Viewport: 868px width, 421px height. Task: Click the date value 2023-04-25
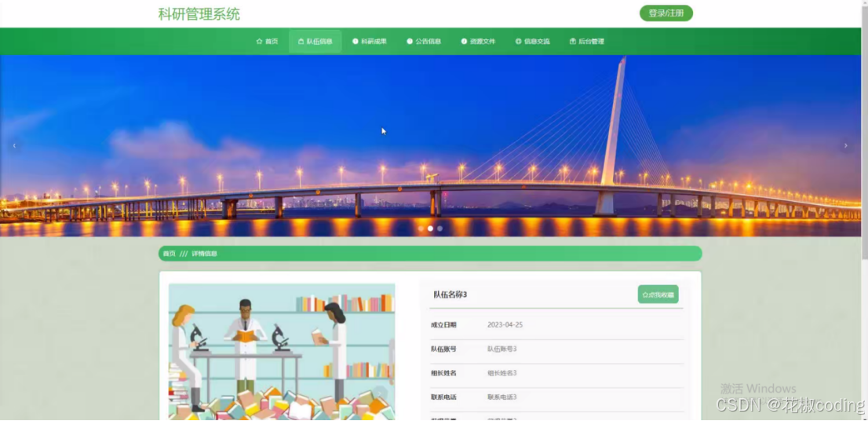pos(505,325)
